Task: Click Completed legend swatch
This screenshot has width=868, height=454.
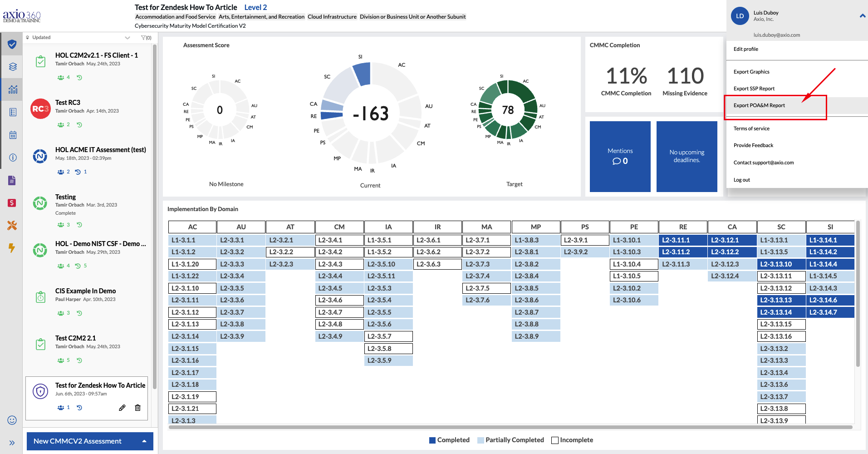Action: pyautogui.click(x=432, y=440)
